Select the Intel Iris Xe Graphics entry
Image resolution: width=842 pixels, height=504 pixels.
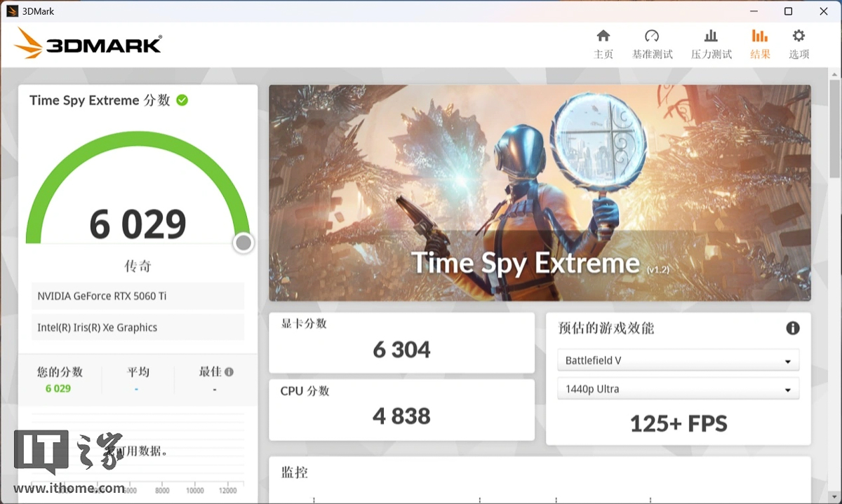[138, 327]
